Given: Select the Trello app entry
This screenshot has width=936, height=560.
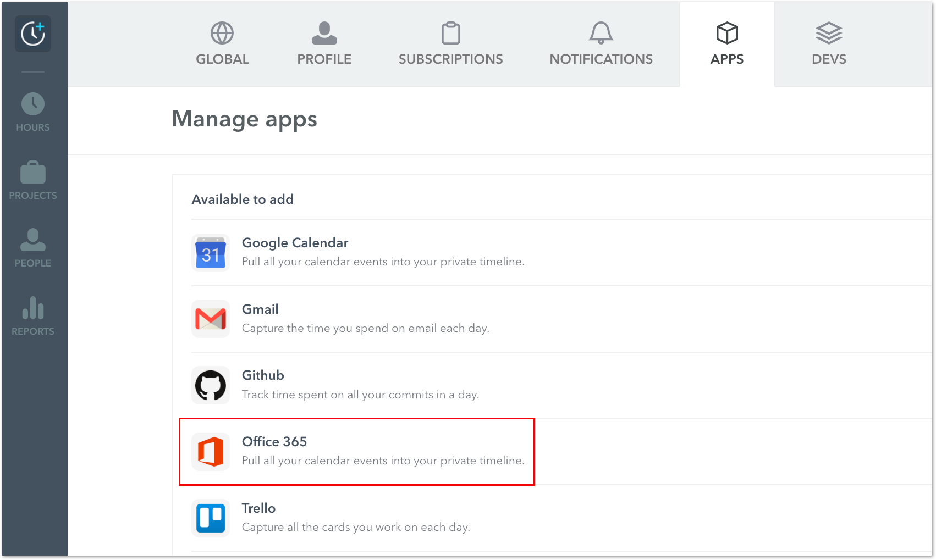Looking at the screenshot, I should pos(357,518).
